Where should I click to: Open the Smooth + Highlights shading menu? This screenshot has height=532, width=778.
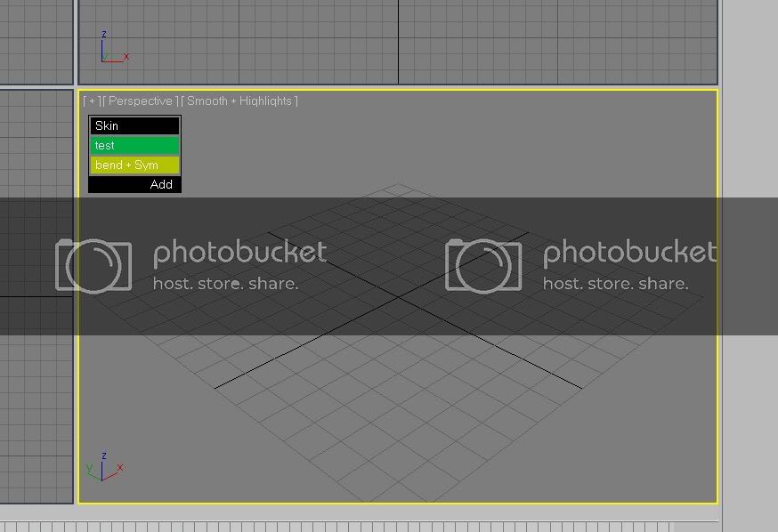coord(239,101)
